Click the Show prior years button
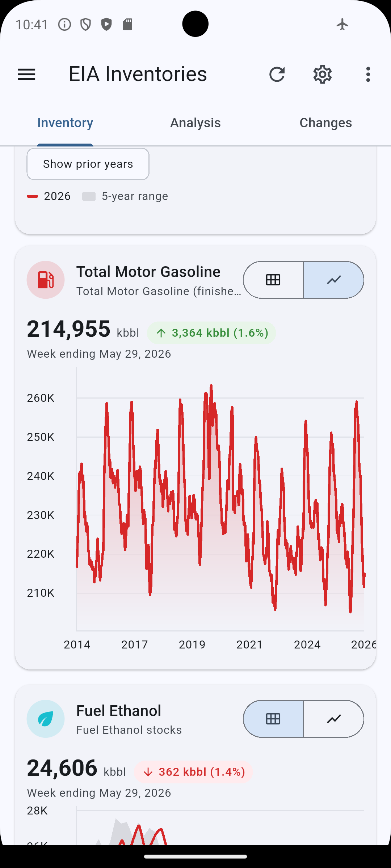 (88, 164)
